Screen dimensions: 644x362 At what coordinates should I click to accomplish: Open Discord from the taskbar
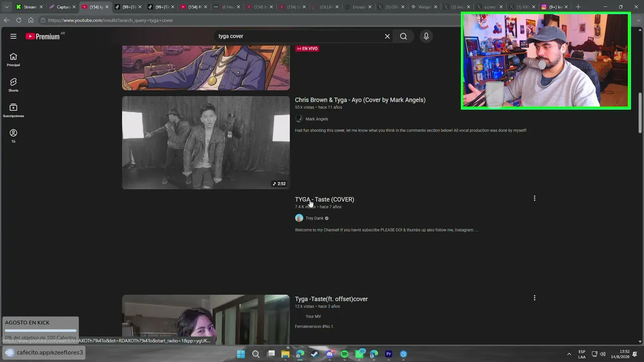click(330, 354)
